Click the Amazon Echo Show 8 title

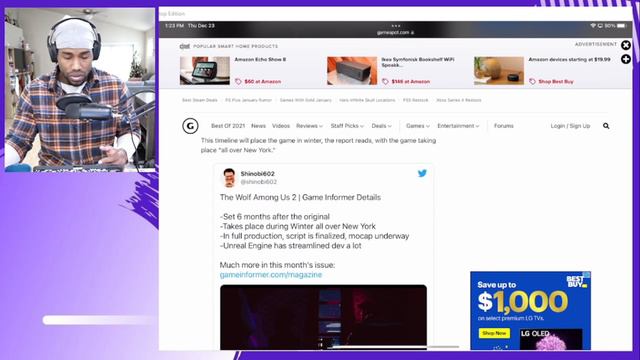tap(260, 60)
